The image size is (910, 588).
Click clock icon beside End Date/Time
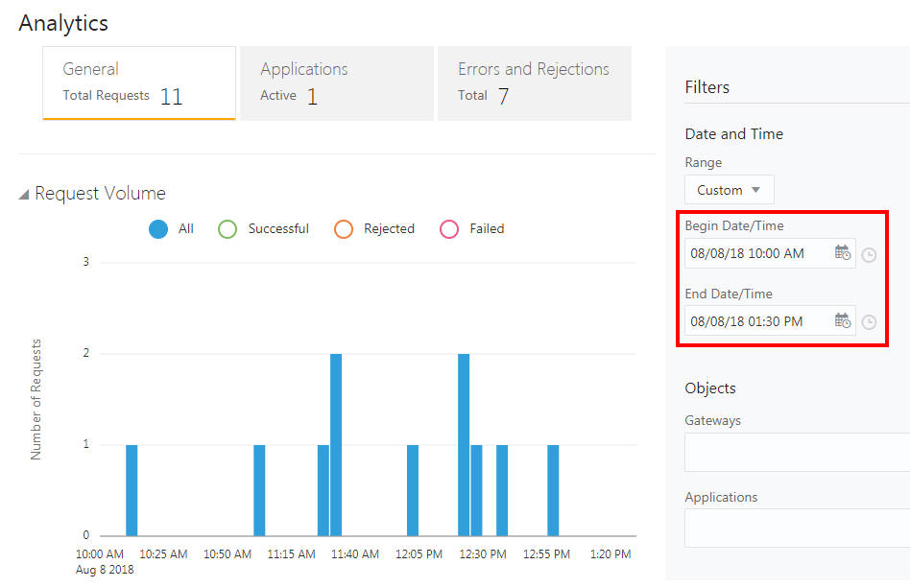coord(869,322)
